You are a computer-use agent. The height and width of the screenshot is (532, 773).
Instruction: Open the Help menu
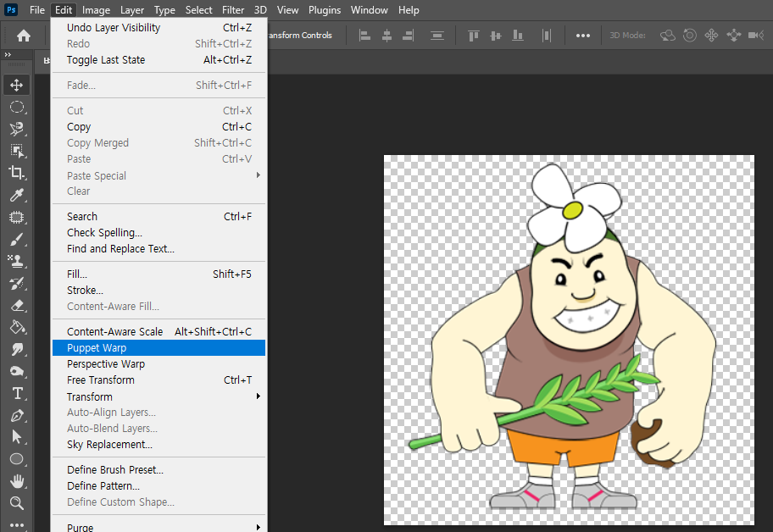pos(409,10)
